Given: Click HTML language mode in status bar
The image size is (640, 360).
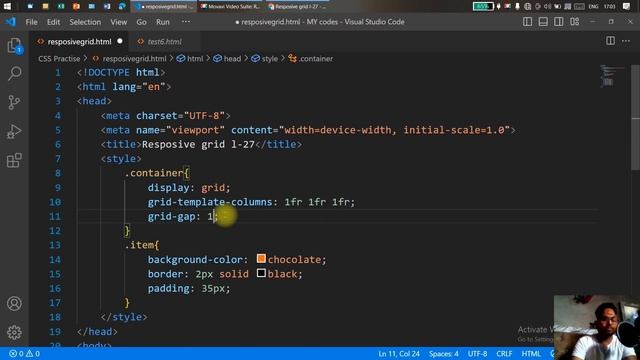Looking at the screenshot, I should pyautogui.click(x=531, y=354).
